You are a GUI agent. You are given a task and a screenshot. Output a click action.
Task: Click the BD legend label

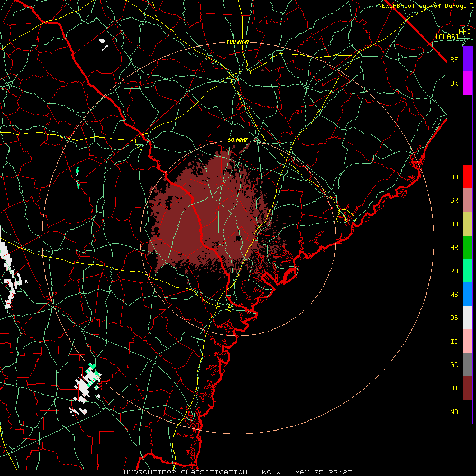454,224
